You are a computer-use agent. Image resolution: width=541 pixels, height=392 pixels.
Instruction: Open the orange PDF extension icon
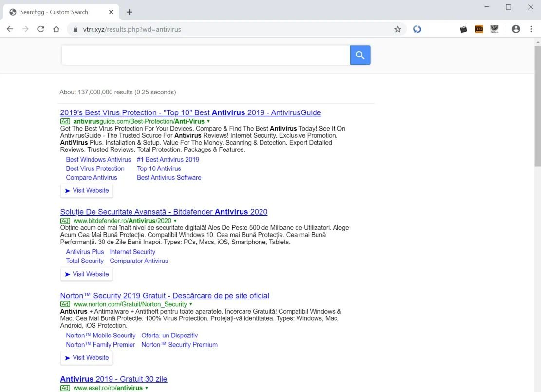[479, 29]
